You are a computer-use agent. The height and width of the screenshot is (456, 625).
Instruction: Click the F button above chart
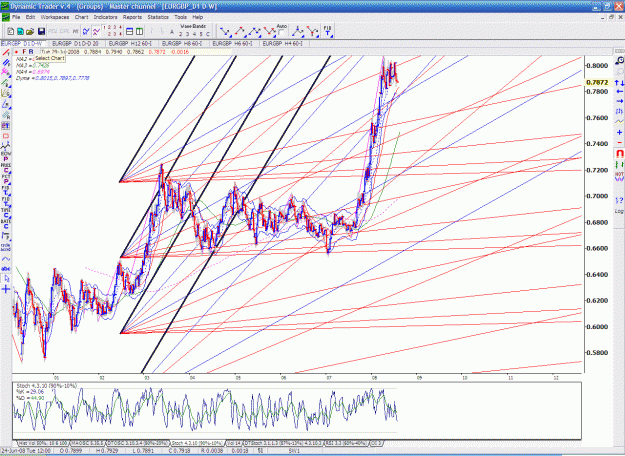[x=24, y=52]
